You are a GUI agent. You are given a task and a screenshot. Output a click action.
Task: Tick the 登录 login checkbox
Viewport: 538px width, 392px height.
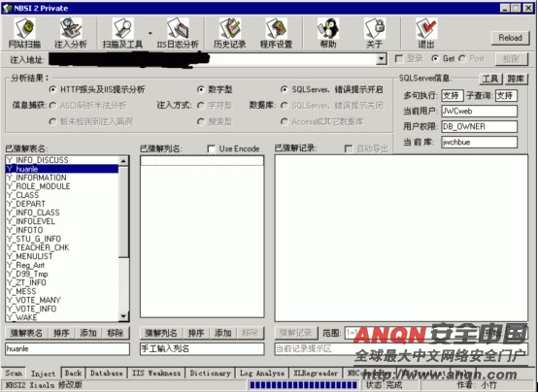click(399, 58)
